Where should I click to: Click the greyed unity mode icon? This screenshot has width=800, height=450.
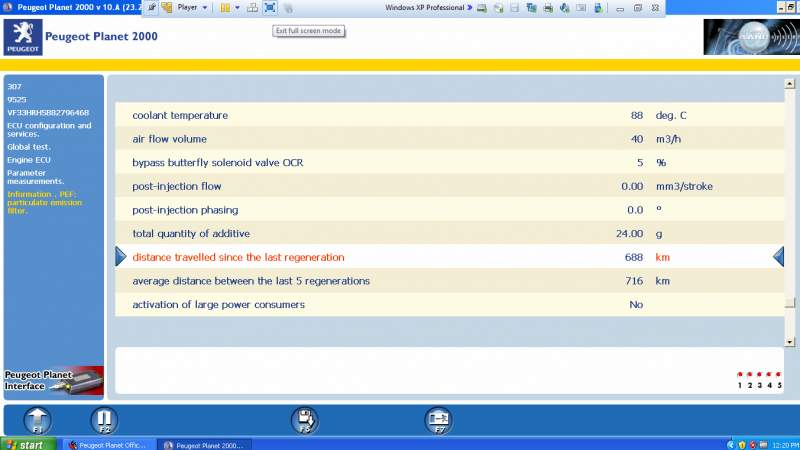[288, 8]
